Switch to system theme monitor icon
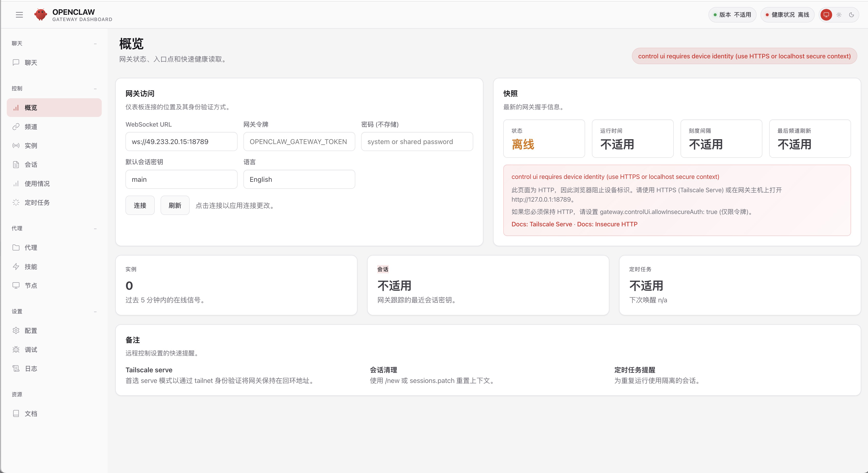 pos(826,15)
